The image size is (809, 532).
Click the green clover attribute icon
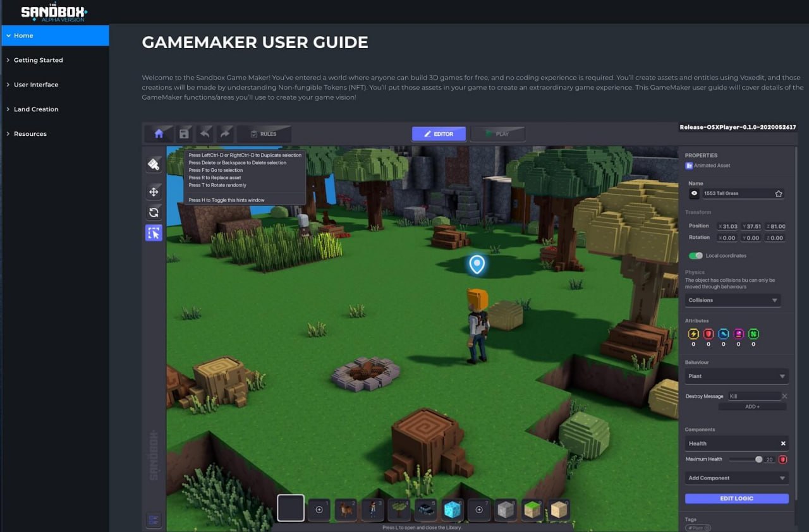pyautogui.click(x=753, y=334)
